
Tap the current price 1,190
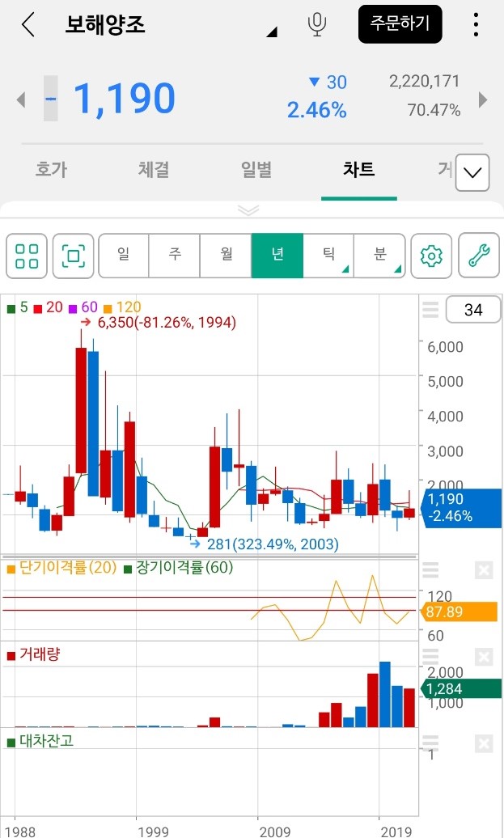point(124,99)
